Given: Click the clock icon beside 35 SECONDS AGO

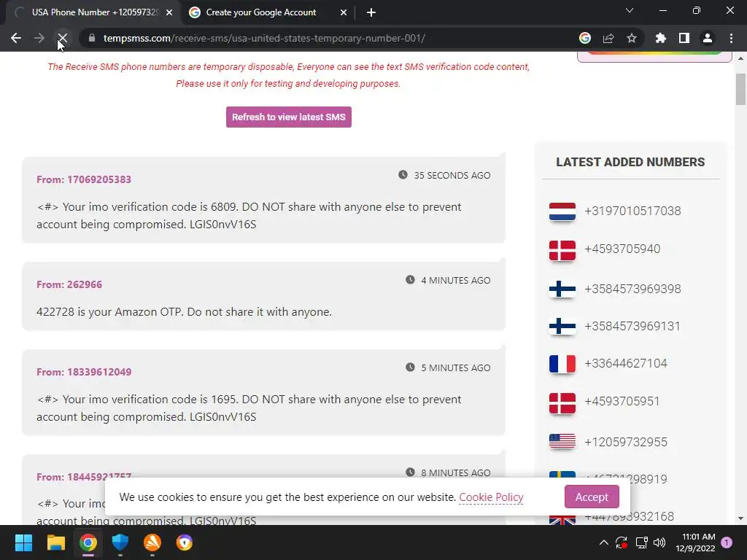Looking at the screenshot, I should 403,175.
